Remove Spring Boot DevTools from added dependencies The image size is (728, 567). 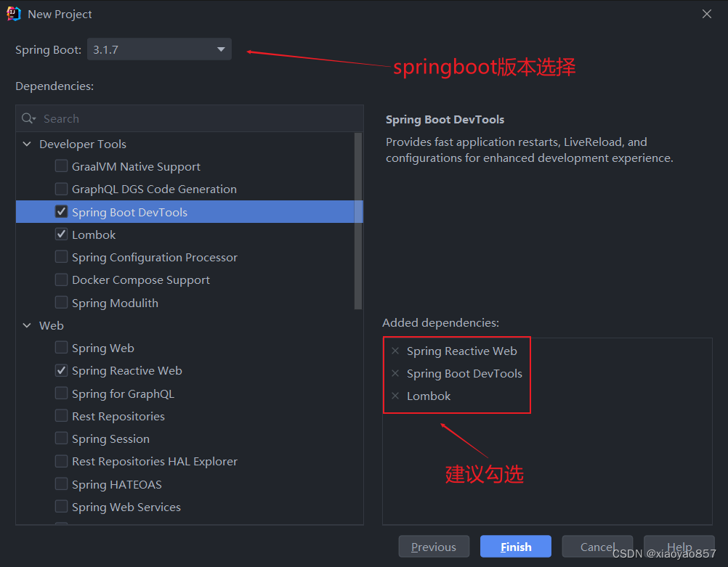point(395,373)
